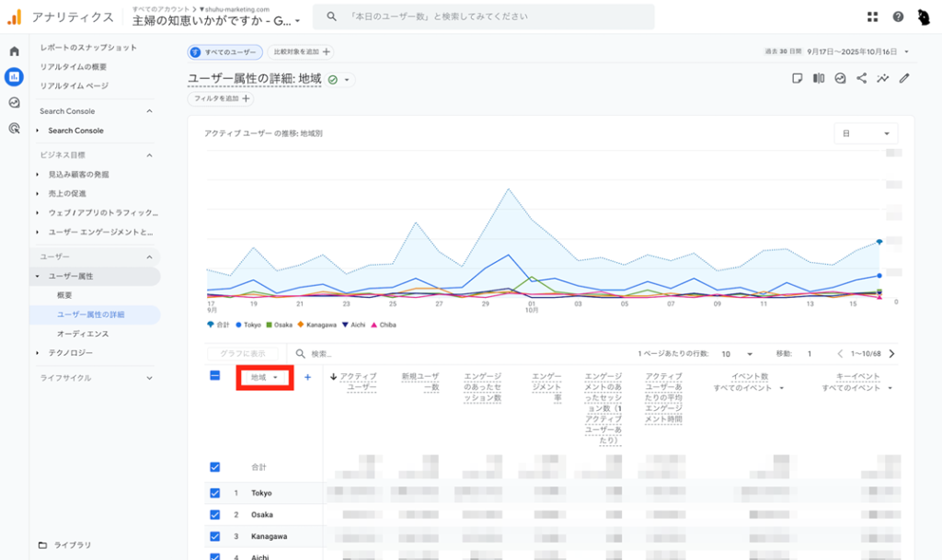Open the rows per page dropdown

pyautogui.click(x=738, y=354)
